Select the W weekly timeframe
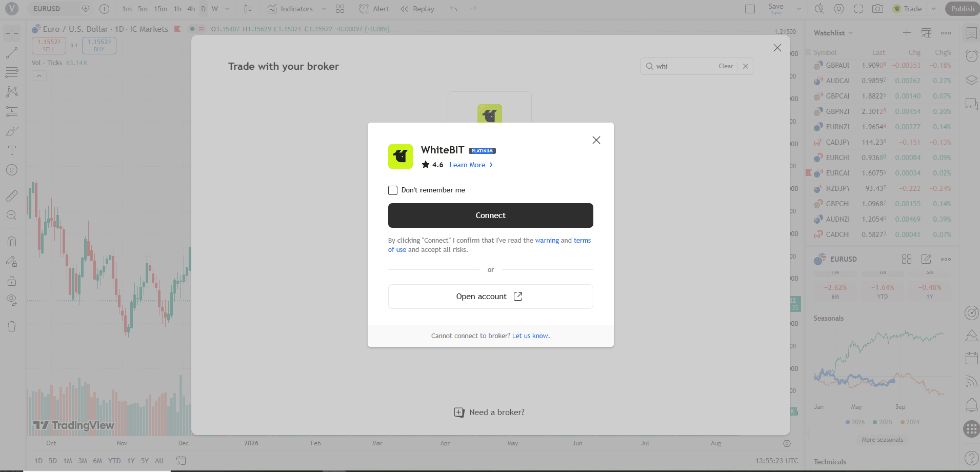 215,9
